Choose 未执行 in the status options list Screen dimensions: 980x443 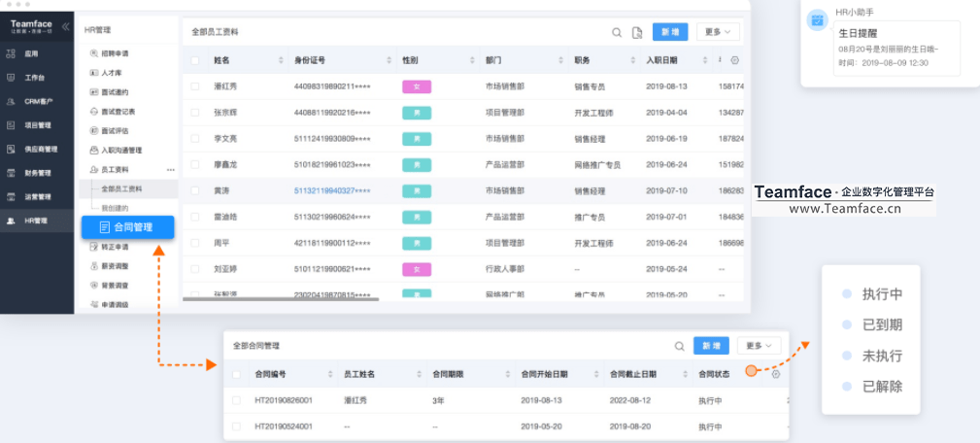pos(882,357)
